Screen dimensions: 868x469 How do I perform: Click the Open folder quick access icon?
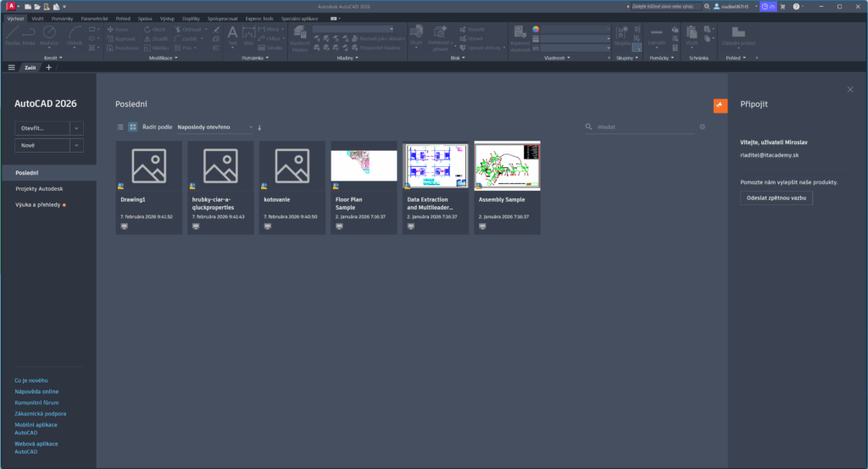(37, 7)
